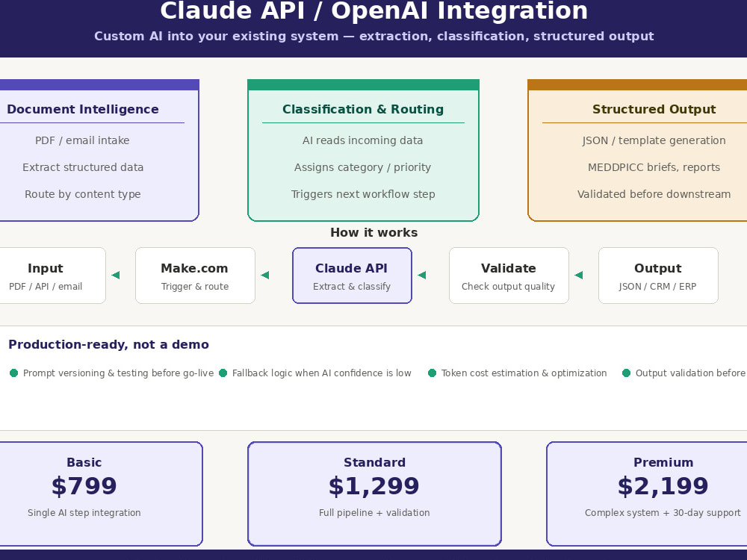Click the Basic plan name
Image resolution: width=747 pixels, height=560 pixels.
84,462
